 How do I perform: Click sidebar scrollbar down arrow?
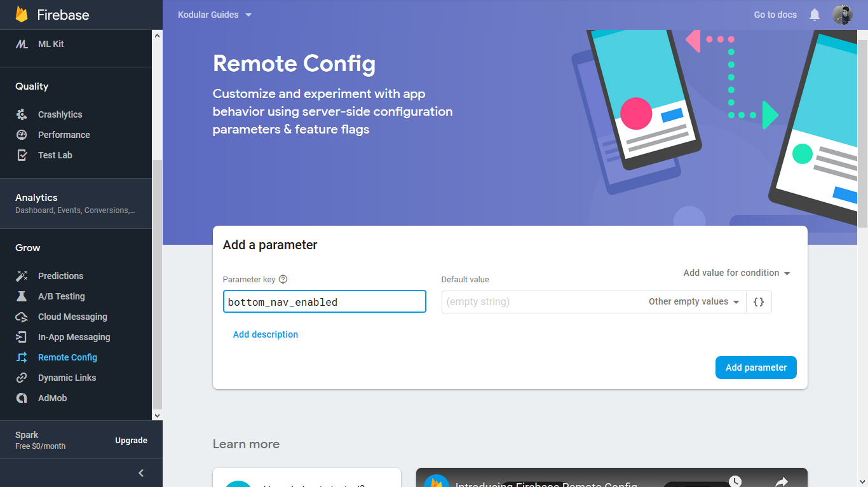point(157,415)
